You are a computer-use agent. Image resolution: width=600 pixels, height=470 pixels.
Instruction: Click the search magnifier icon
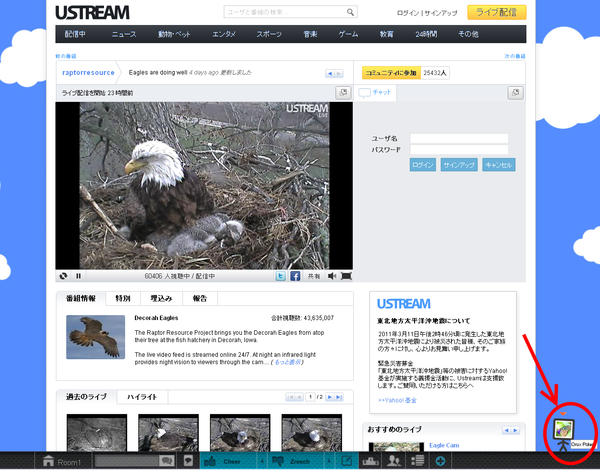pyautogui.click(x=350, y=12)
